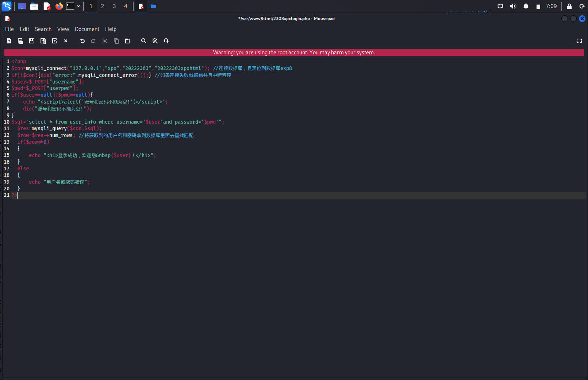Image resolution: width=588 pixels, height=380 pixels.
Task: Place cursor on the <?php opening tag
Action: tap(19, 61)
